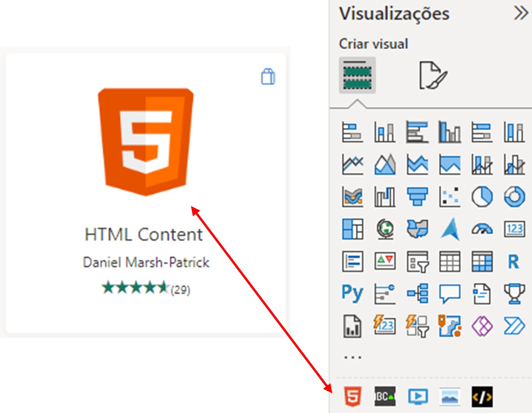Screen dimensions: 532x413
Task: Select the trophy metrics visual
Action: [514, 294]
